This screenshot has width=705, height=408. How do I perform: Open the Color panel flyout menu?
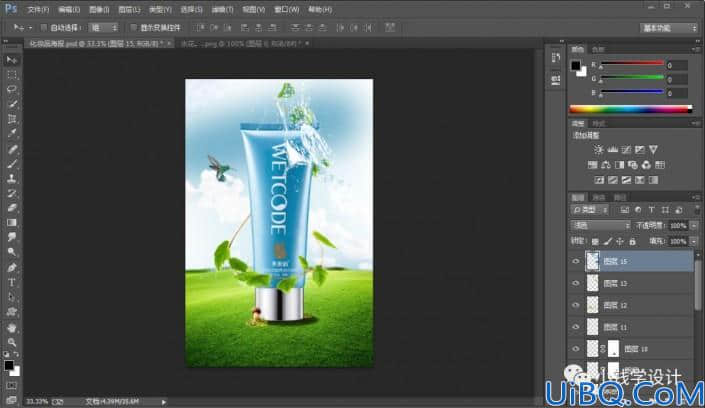tap(696, 49)
